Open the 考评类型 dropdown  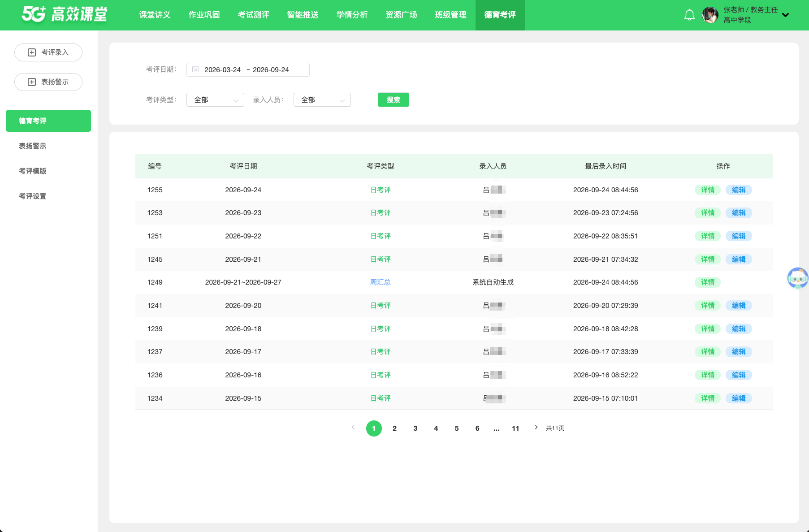tap(215, 99)
